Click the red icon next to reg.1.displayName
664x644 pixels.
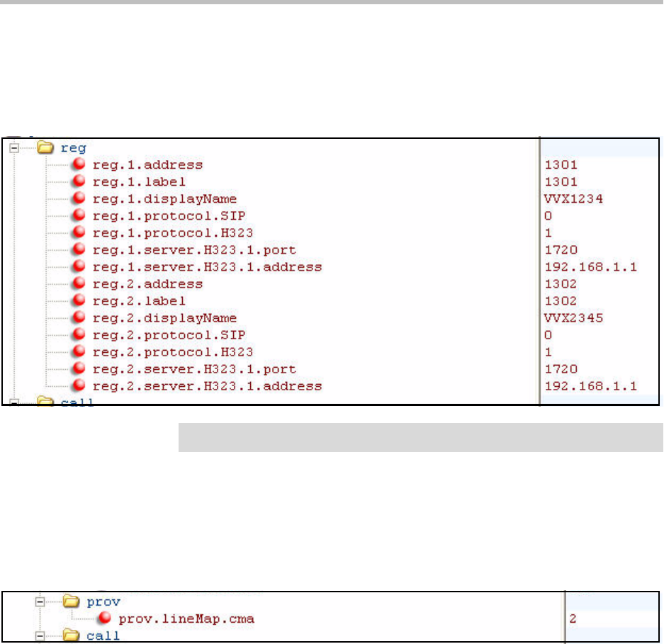[80, 199]
